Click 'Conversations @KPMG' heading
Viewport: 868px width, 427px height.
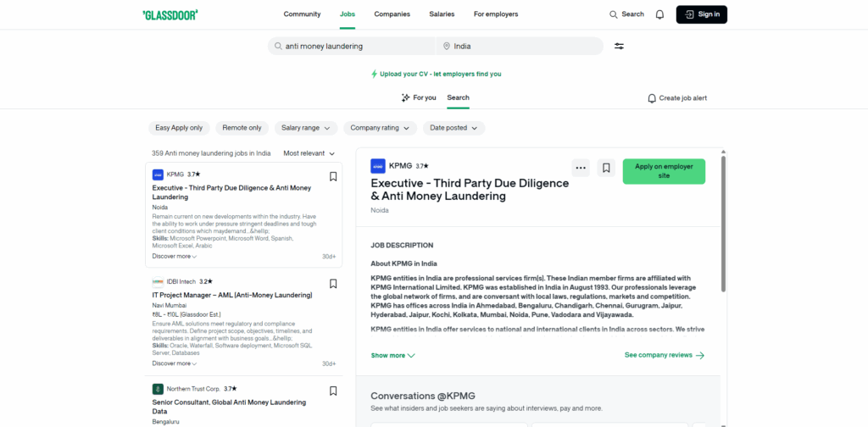(x=423, y=396)
